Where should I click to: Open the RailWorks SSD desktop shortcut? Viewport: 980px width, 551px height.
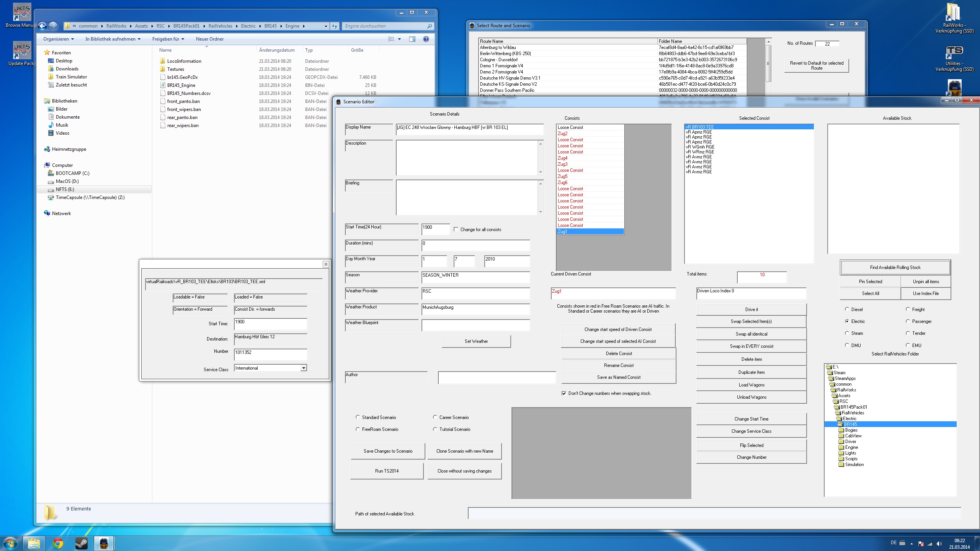click(x=954, y=18)
